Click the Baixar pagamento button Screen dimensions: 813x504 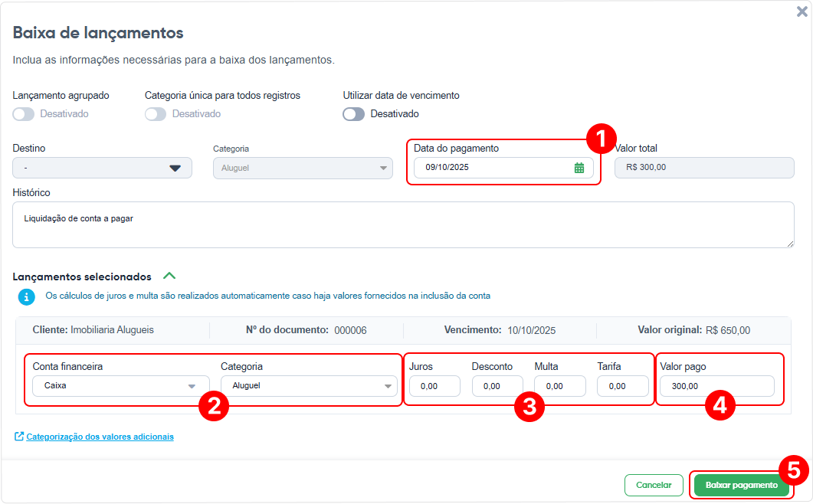click(x=742, y=486)
